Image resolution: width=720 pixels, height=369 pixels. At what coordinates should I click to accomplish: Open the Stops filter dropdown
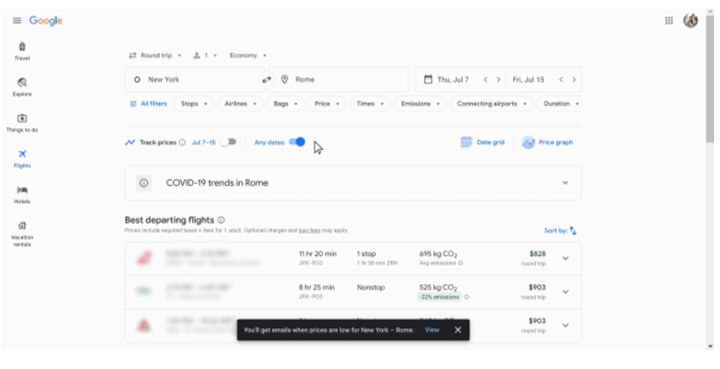pyautogui.click(x=194, y=104)
